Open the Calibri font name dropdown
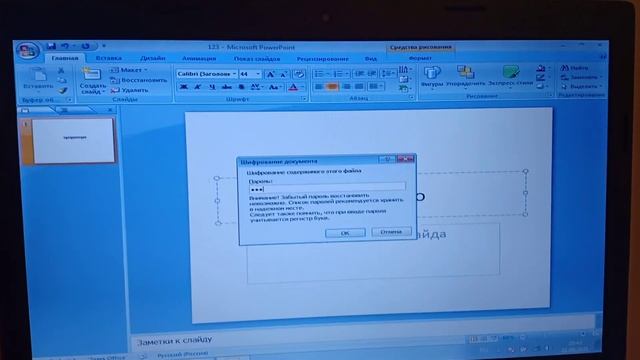 pos(234,74)
